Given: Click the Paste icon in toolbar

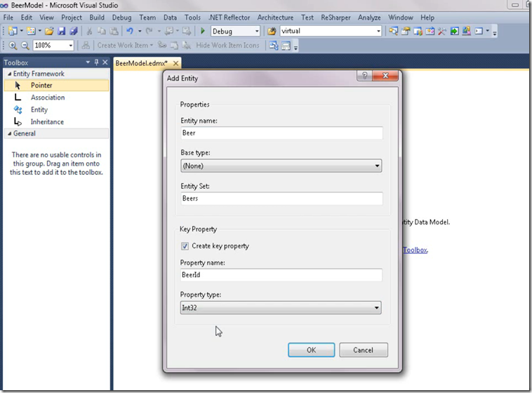Looking at the screenshot, I should click(x=114, y=31).
